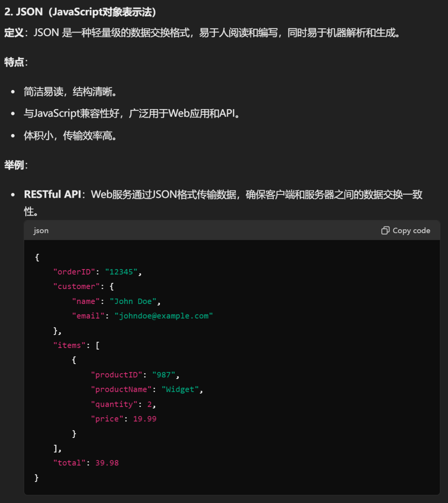This screenshot has height=503, width=448.
Task: Click the "987" value in code
Action: 164,375
